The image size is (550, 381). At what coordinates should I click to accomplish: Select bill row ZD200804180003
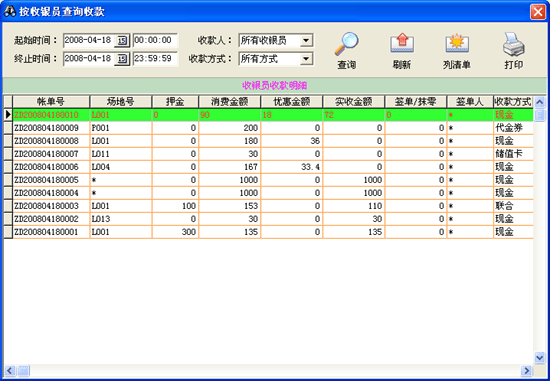[268, 206]
